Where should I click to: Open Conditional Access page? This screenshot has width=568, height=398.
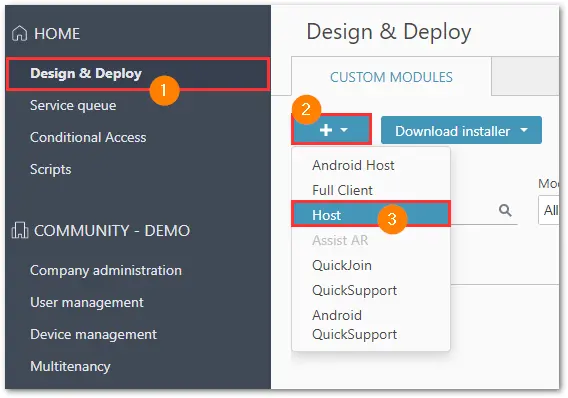88,137
